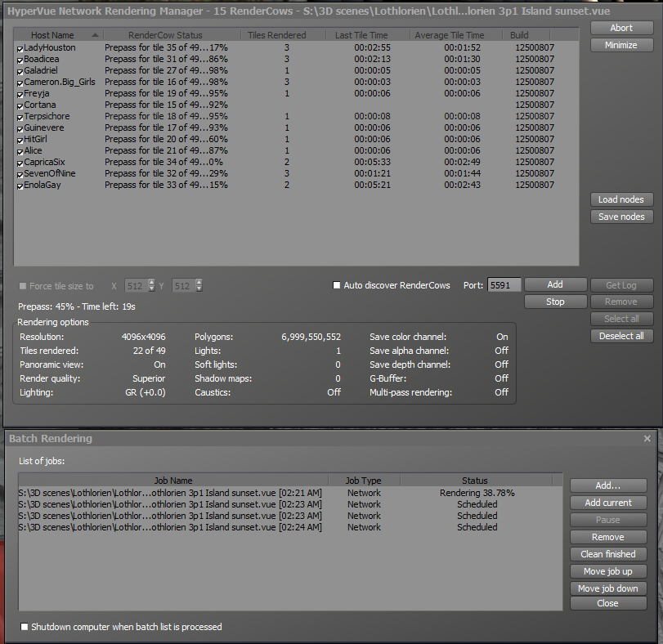The image size is (663, 644).
Task: Clean finished jobs from list
Action: pos(608,554)
